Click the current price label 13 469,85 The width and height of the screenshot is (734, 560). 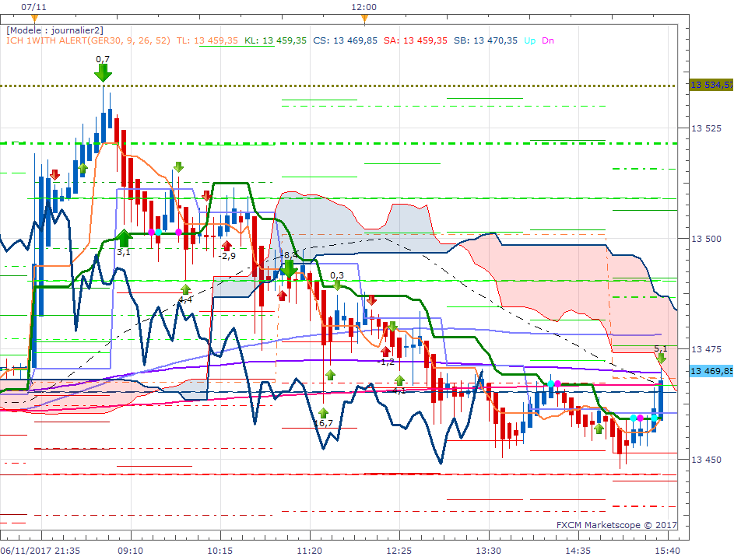(x=711, y=371)
